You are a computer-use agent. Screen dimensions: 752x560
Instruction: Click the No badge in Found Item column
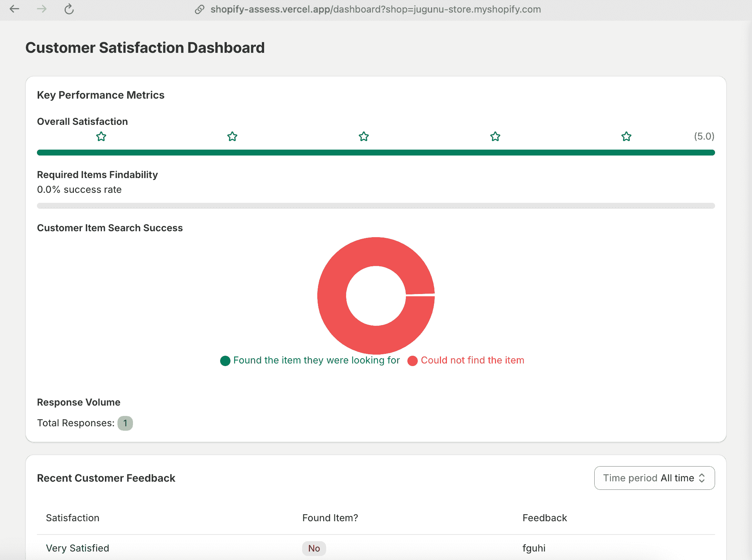[x=314, y=549]
